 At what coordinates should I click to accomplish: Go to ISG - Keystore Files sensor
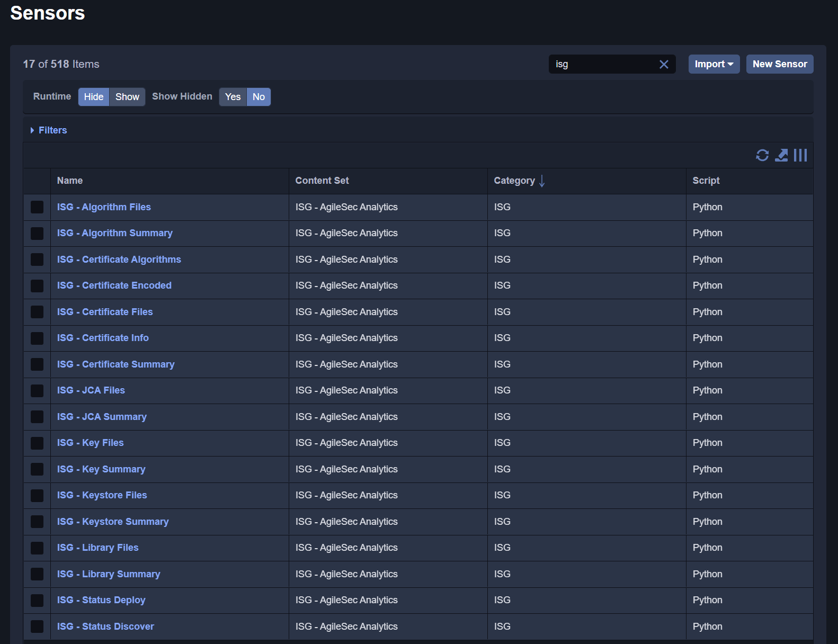102,495
